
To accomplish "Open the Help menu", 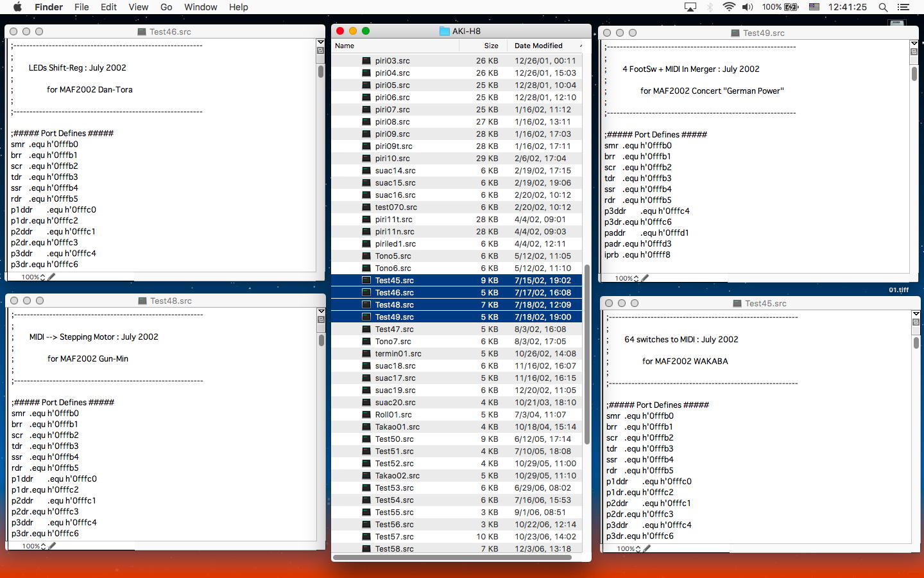I will click(x=239, y=7).
